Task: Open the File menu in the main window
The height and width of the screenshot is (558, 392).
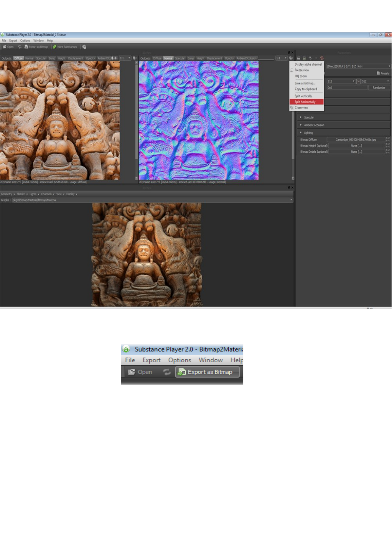Action: (x=4, y=41)
